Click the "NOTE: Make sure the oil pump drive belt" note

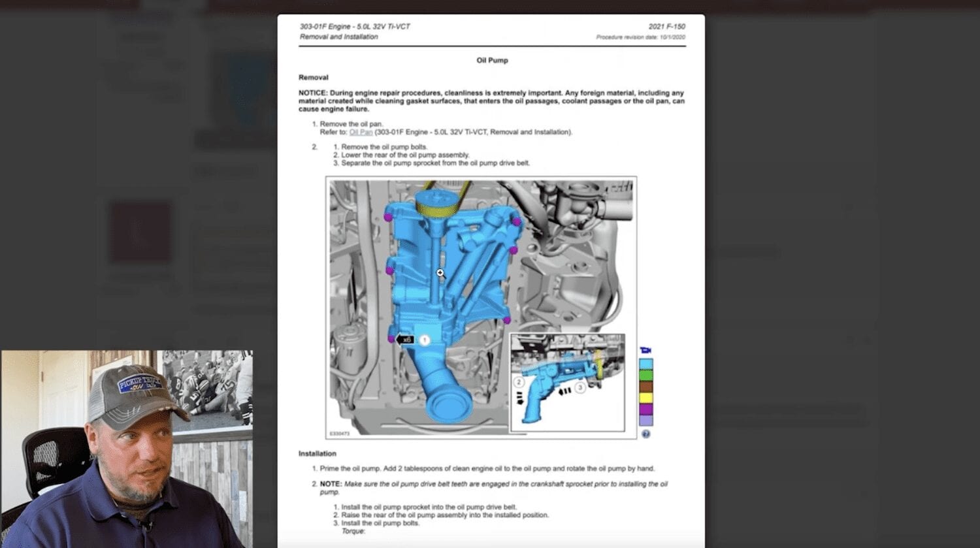point(494,488)
